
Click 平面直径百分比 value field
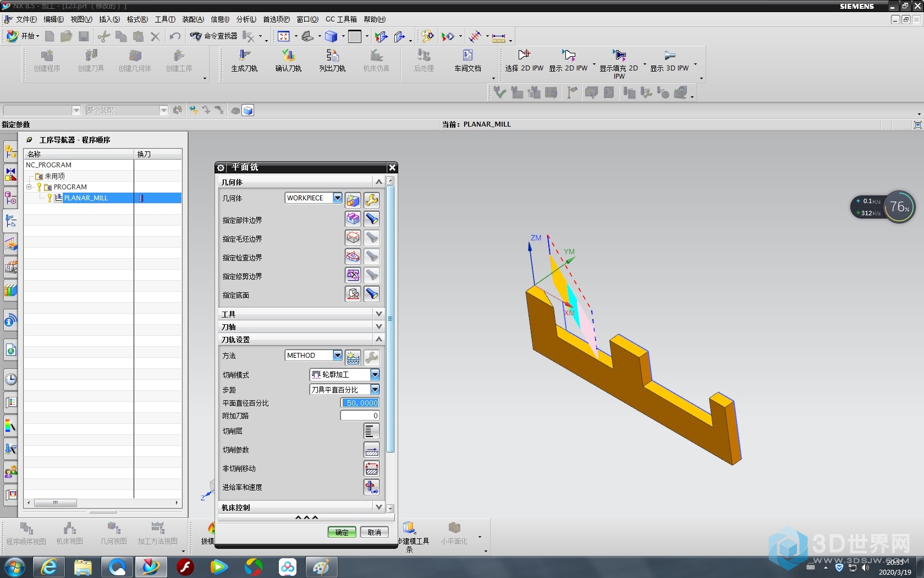[x=360, y=403]
